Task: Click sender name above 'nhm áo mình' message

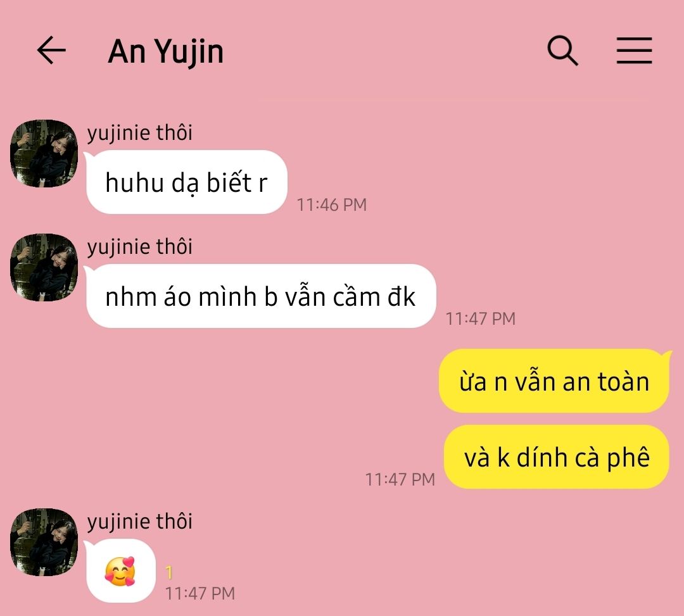Action: (139, 247)
